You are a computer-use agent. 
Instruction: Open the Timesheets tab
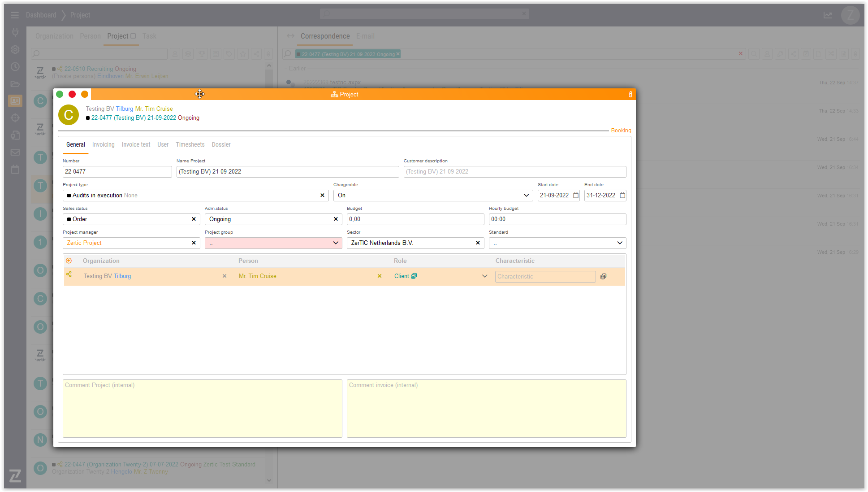click(190, 144)
